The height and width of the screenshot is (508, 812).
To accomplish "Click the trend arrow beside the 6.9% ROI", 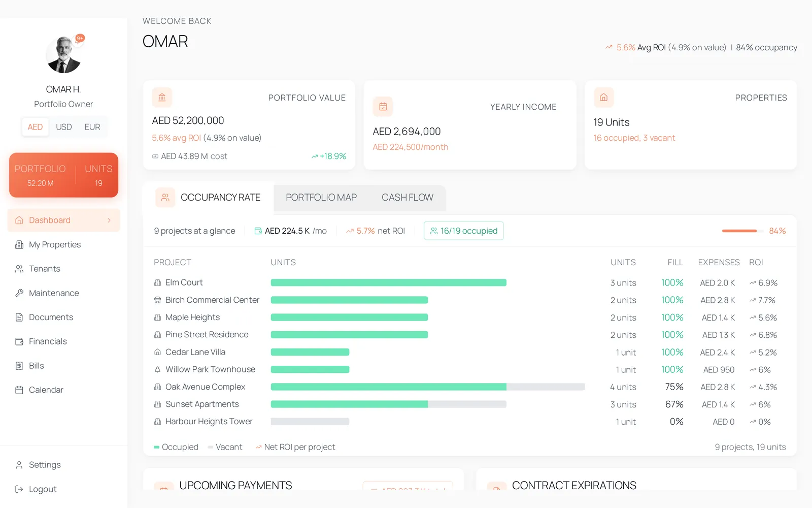I will [753, 283].
